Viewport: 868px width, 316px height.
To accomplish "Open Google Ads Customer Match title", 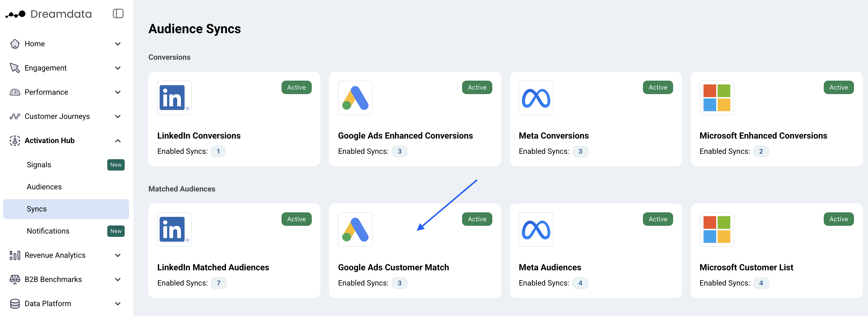I will (x=393, y=267).
